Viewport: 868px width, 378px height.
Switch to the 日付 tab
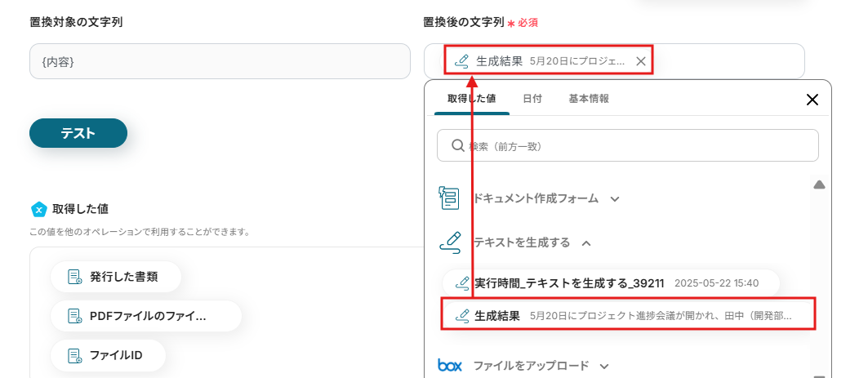click(x=532, y=98)
